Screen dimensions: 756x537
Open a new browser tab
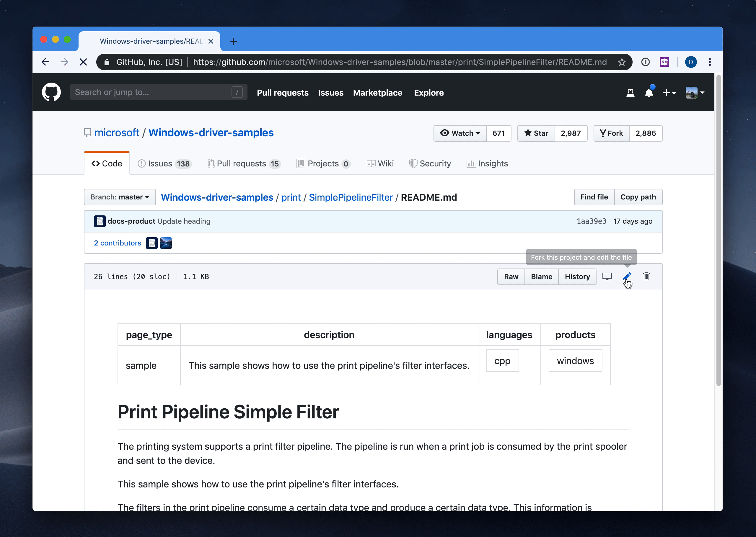tap(233, 41)
